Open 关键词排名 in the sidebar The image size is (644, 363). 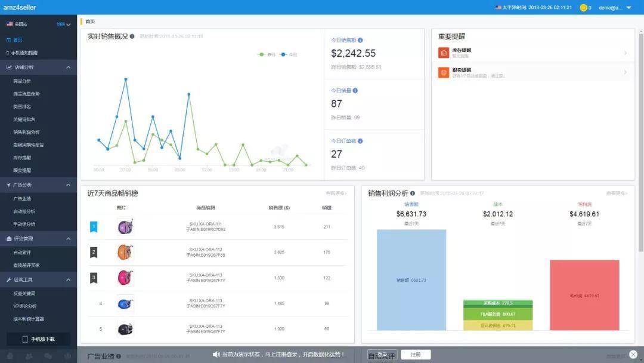click(24, 119)
